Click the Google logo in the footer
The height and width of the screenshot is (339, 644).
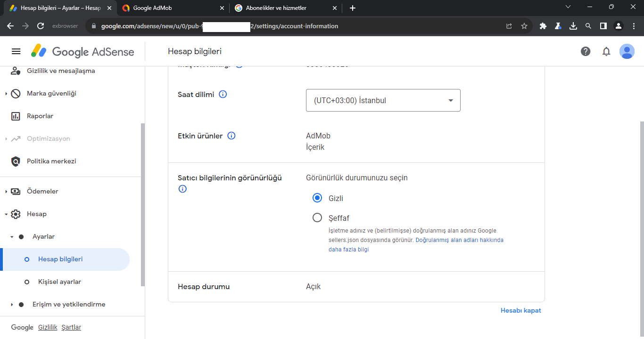(22, 327)
